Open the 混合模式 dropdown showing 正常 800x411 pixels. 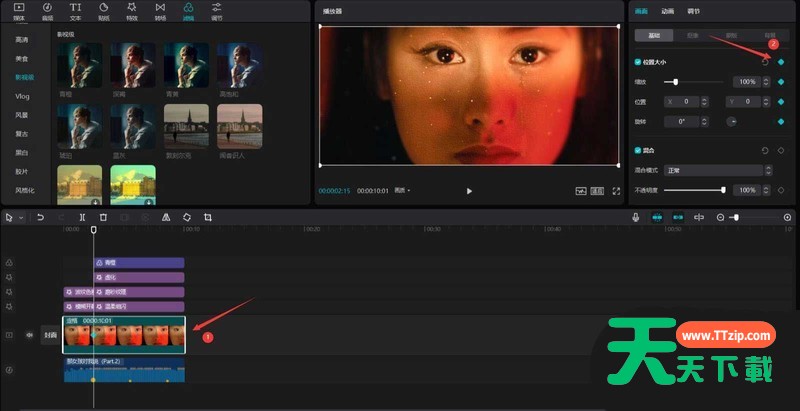pos(712,171)
